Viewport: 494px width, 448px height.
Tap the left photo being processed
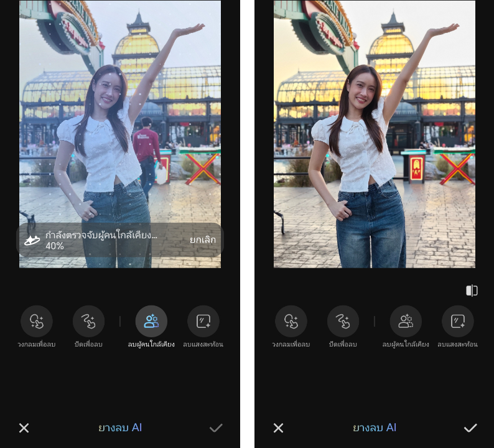point(120,134)
